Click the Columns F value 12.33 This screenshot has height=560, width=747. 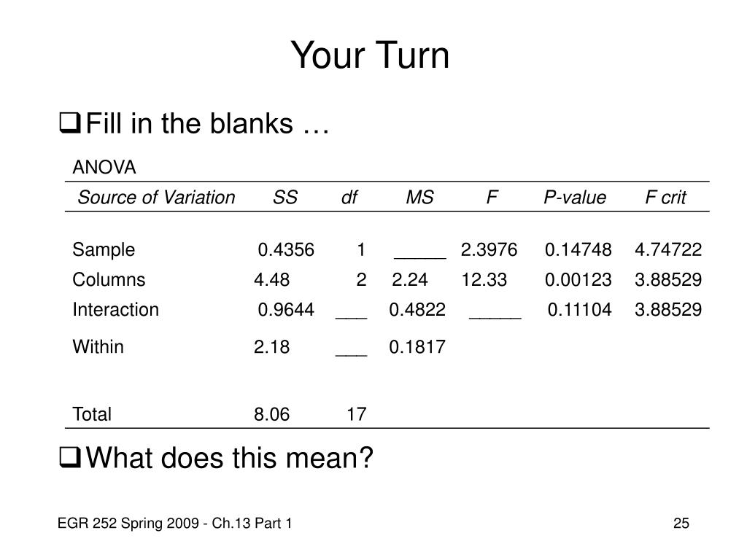pyautogui.click(x=484, y=279)
